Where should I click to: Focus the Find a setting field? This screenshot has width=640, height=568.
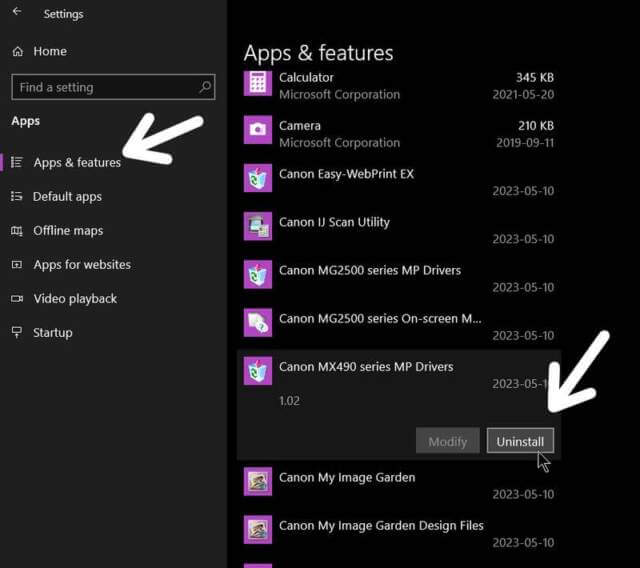pos(113,87)
